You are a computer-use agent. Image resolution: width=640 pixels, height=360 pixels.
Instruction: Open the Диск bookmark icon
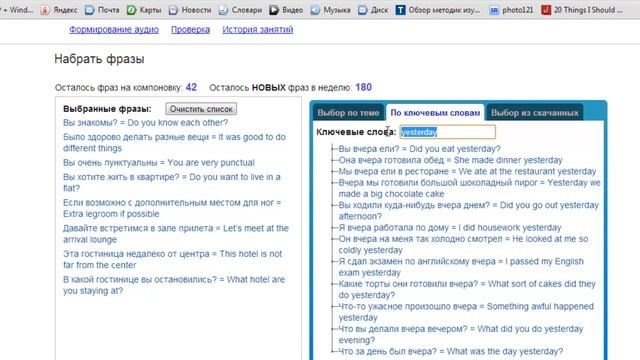pos(362,10)
